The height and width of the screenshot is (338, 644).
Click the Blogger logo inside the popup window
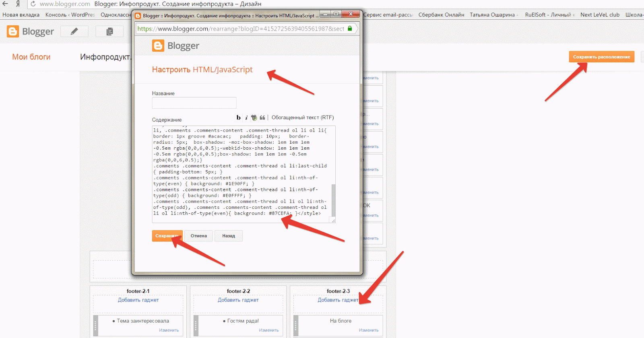pyautogui.click(x=175, y=46)
